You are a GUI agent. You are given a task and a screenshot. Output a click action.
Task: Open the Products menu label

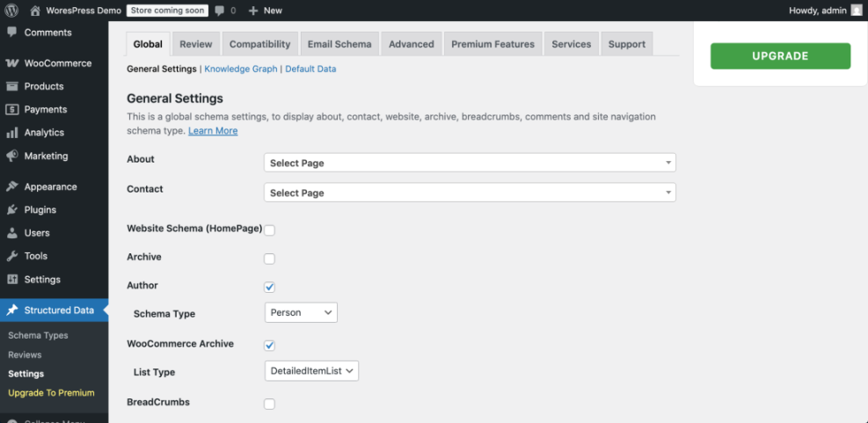tap(44, 86)
